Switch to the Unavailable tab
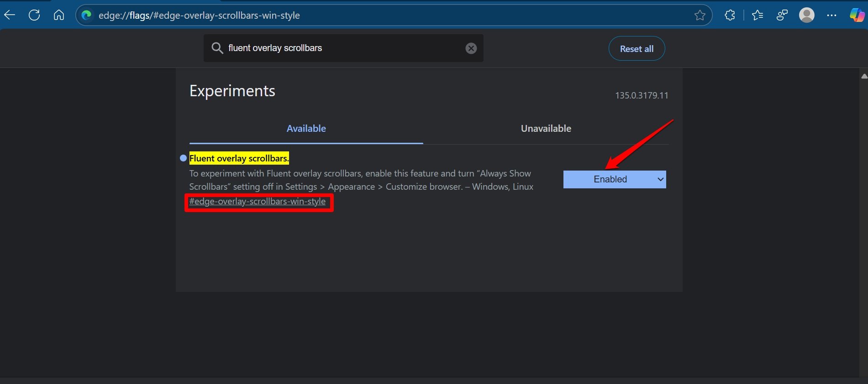Screen dimensions: 868x384 pyautogui.click(x=546, y=129)
